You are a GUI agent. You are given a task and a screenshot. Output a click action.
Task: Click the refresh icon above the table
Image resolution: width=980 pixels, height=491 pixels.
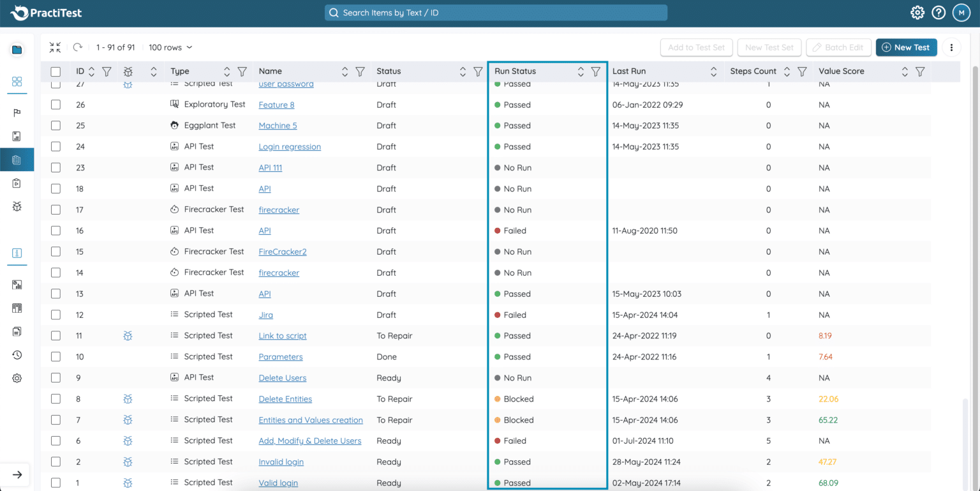[78, 47]
